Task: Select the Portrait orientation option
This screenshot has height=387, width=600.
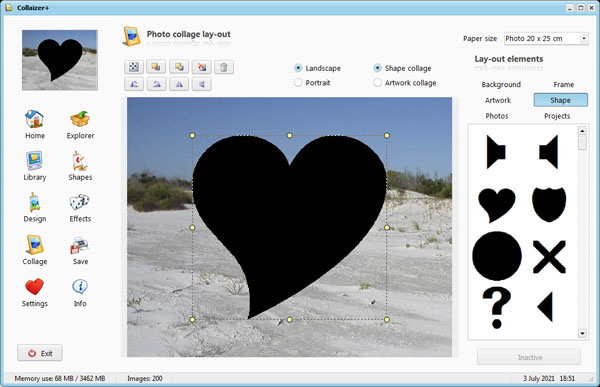Action: (x=312, y=83)
